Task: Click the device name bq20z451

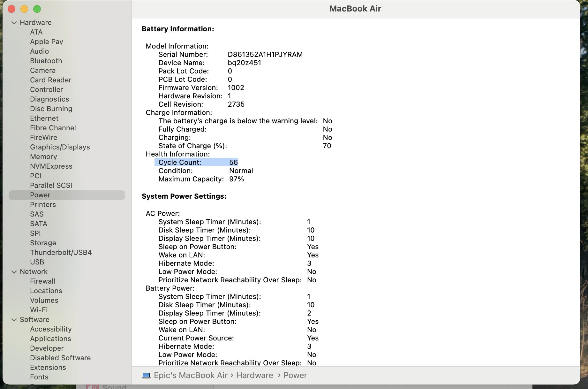Action: 245,63
